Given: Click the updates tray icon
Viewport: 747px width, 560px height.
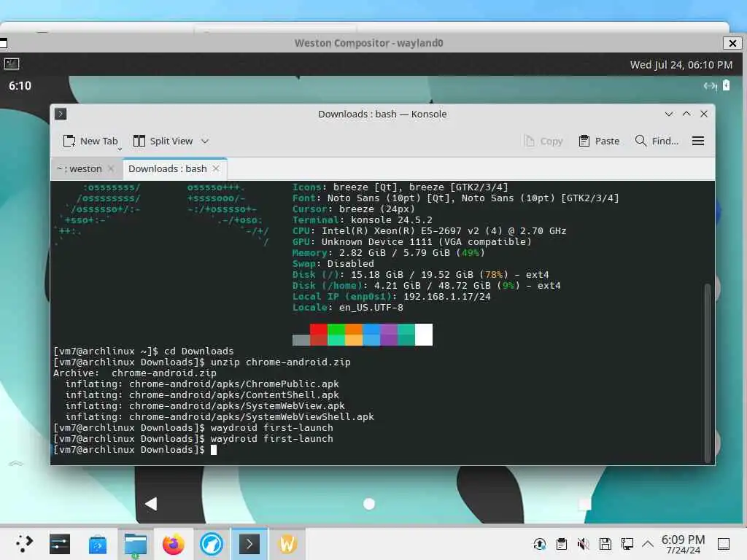Looking at the screenshot, I should point(540,544).
